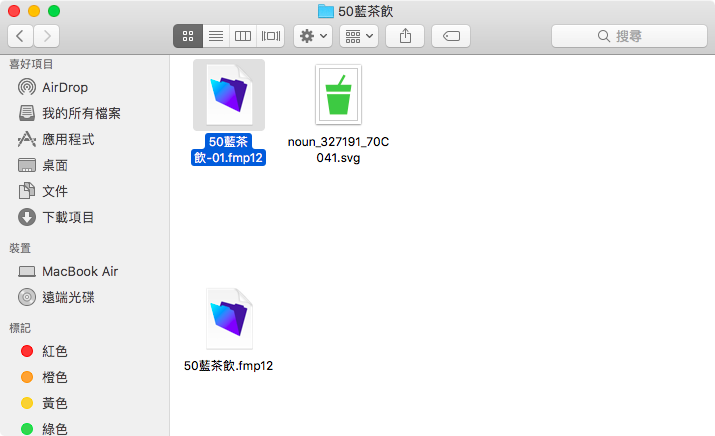Go back with the left chevron button
The width and height of the screenshot is (715, 436).
pos(20,36)
